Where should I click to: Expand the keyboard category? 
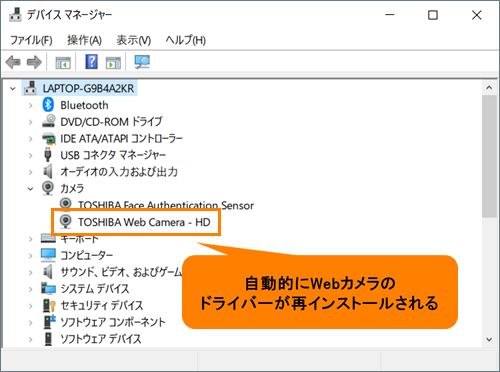click(31, 239)
